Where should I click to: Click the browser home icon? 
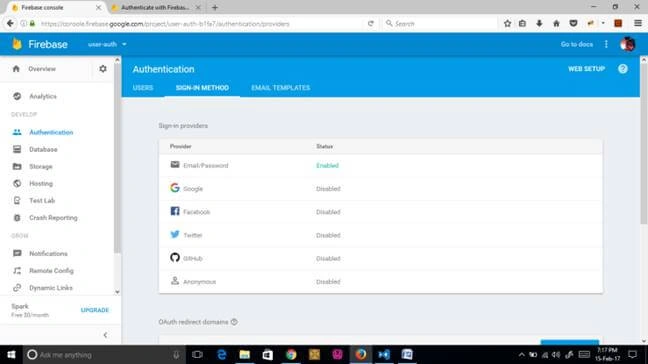coord(556,24)
